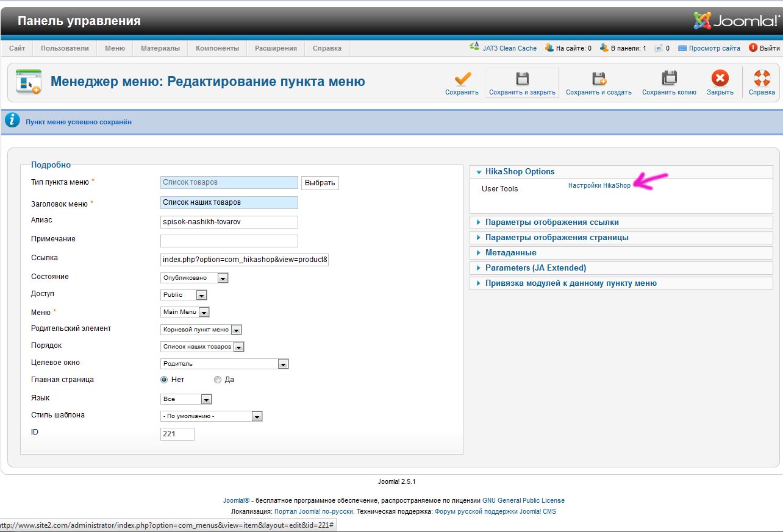Click the Алиас input field

[x=229, y=222]
